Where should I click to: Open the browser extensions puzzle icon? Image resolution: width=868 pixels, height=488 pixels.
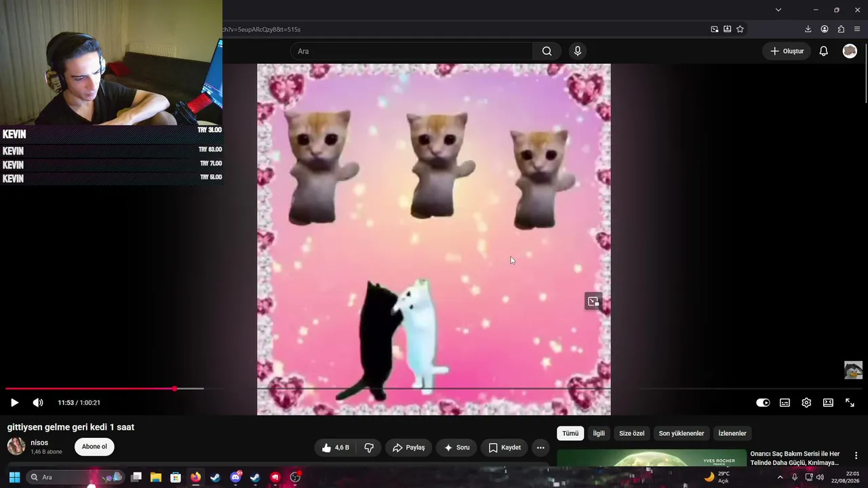[x=841, y=29]
